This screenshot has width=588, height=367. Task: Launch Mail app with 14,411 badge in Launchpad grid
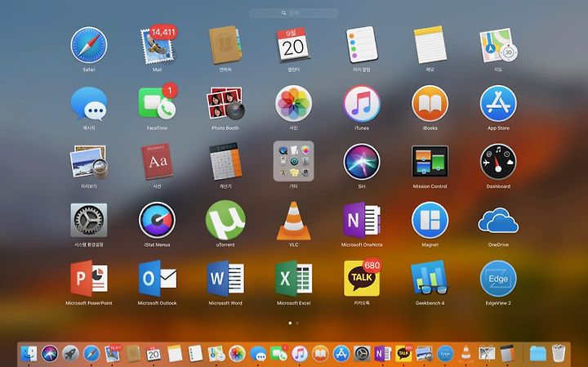[158, 45]
